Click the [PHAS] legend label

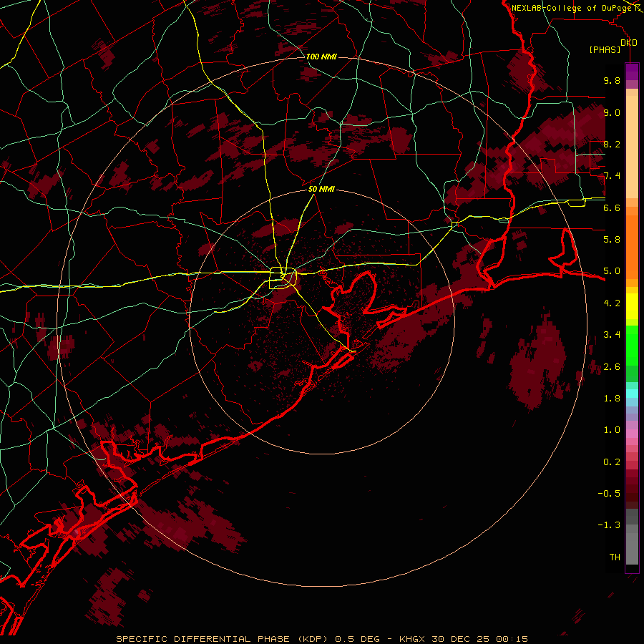tap(605, 49)
